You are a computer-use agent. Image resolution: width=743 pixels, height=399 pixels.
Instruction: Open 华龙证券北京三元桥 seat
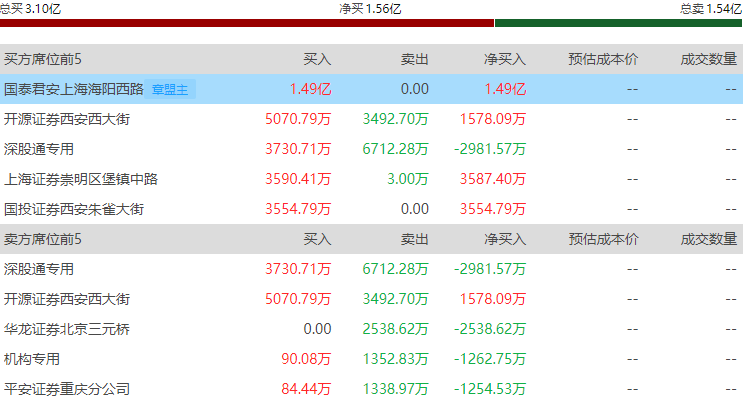(67, 329)
